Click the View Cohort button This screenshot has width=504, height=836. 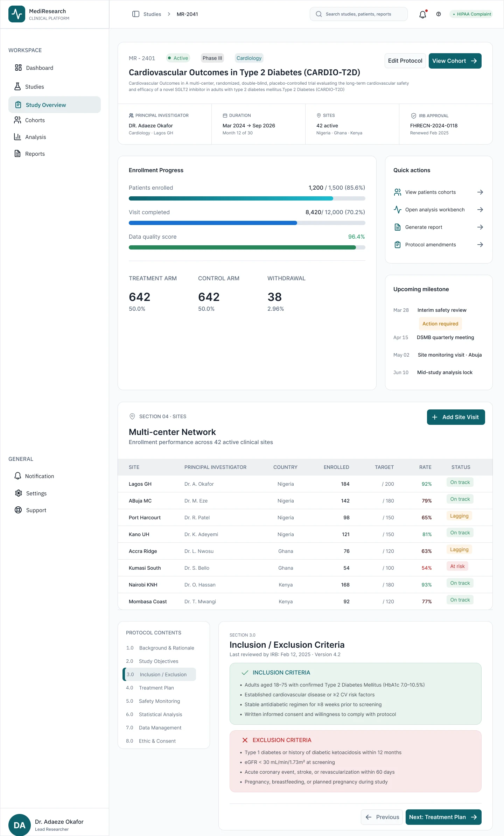tap(455, 61)
